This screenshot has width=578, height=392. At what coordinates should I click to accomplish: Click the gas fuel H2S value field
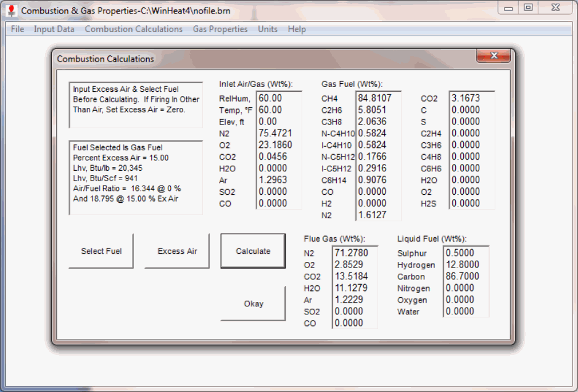pos(472,203)
